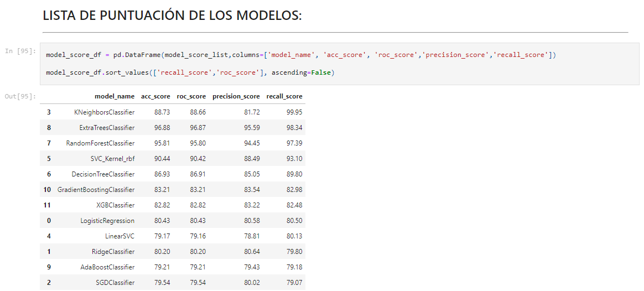Select the ExtraTreesClassifier model name cell

pos(107,128)
